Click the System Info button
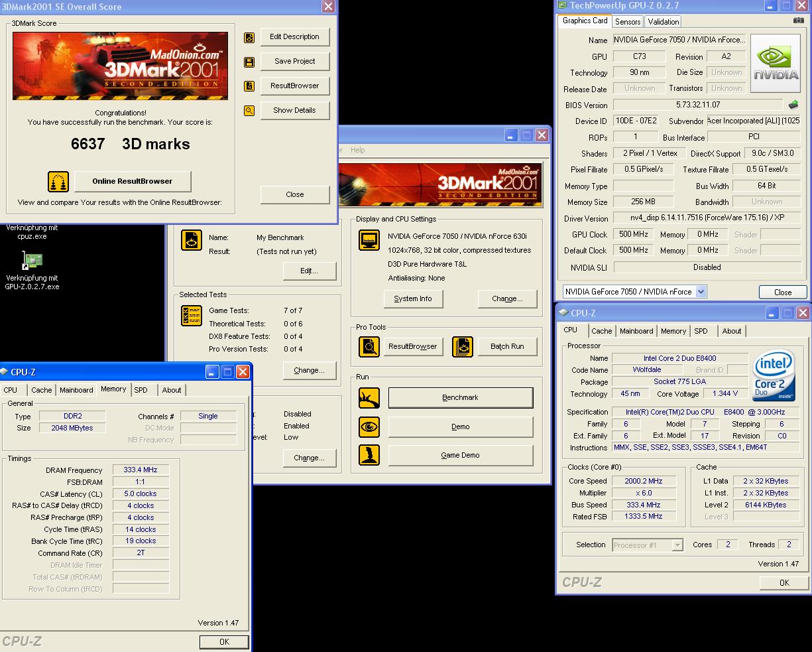 tap(412, 298)
